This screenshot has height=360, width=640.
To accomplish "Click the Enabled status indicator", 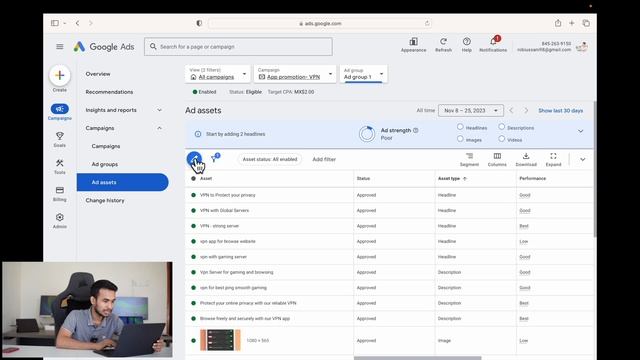I will click(204, 92).
